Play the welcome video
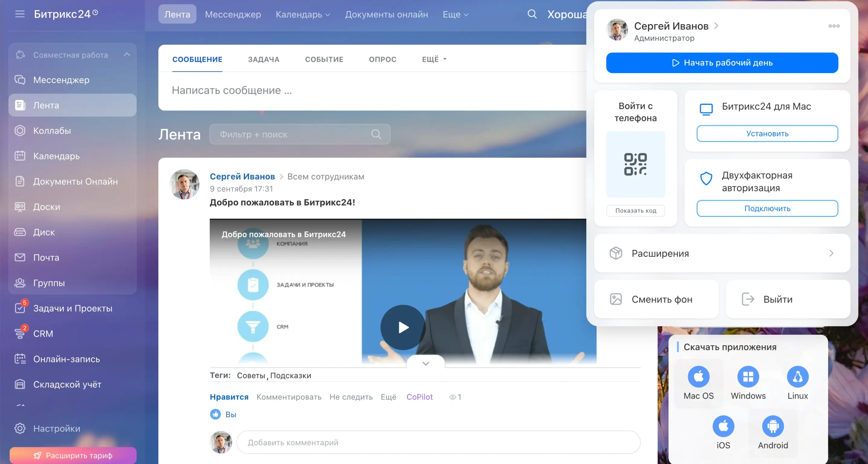The height and width of the screenshot is (464, 868). click(403, 327)
